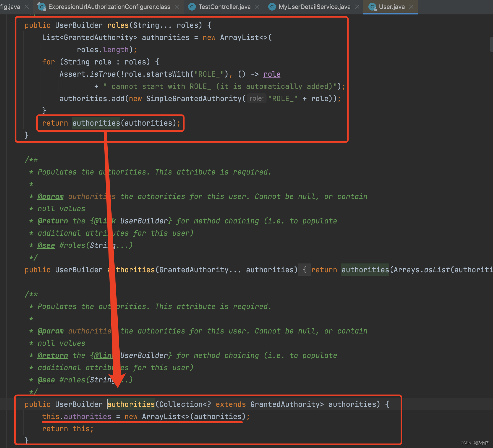The height and width of the screenshot is (448, 493).
Task: Expand the folded authorities(GrantedAuthority...) method body
Action: pyautogui.click(x=305, y=270)
